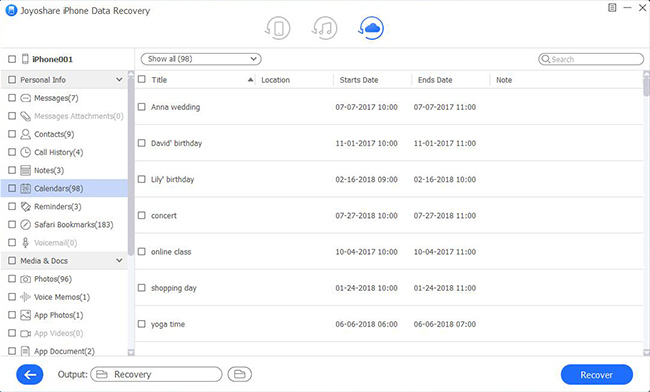Viewport: 650px width, 392px height.
Task: Check the Calendars(98) checkbox
Action: pos(12,189)
